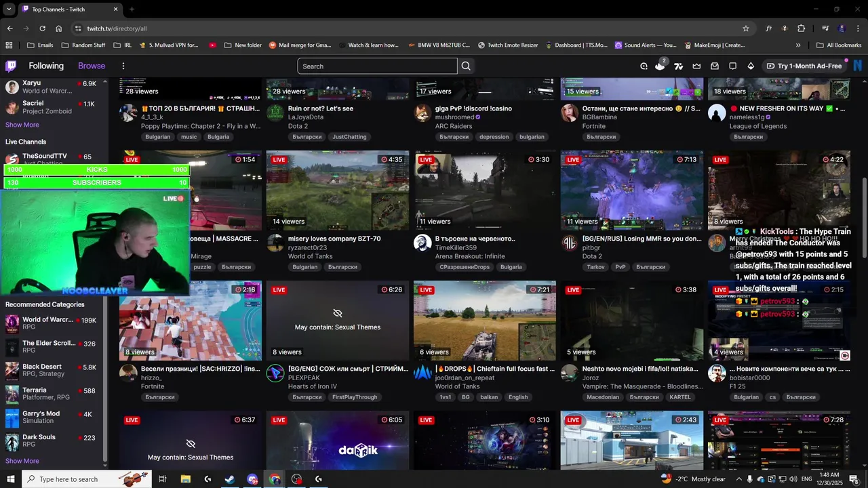
Task: Show hidden system tray icons
Action: click(x=739, y=479)
